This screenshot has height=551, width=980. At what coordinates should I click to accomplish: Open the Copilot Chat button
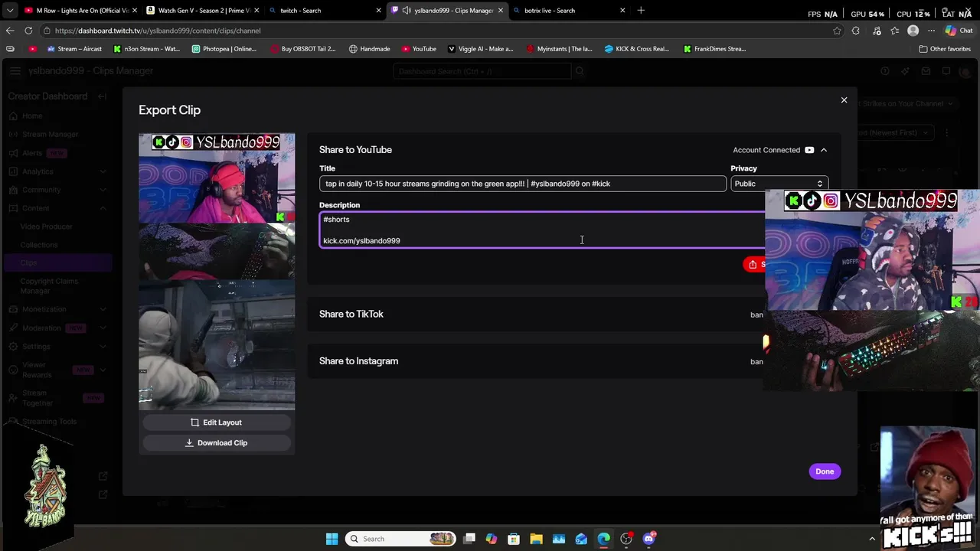pyautogui.click(x=959, y=31)
